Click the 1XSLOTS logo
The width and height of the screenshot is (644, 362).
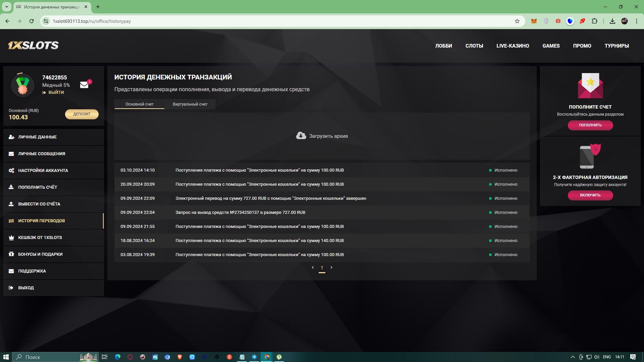tap(33, 46)
